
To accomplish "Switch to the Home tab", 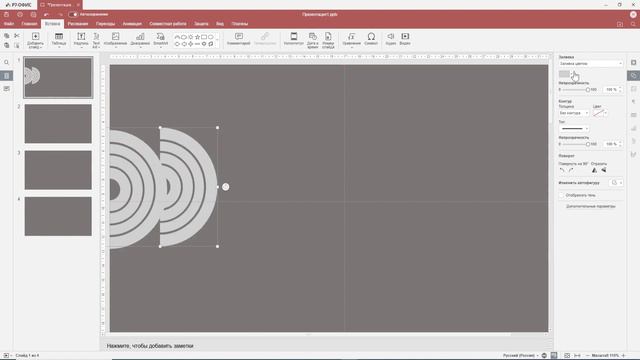I will (29, 24).
